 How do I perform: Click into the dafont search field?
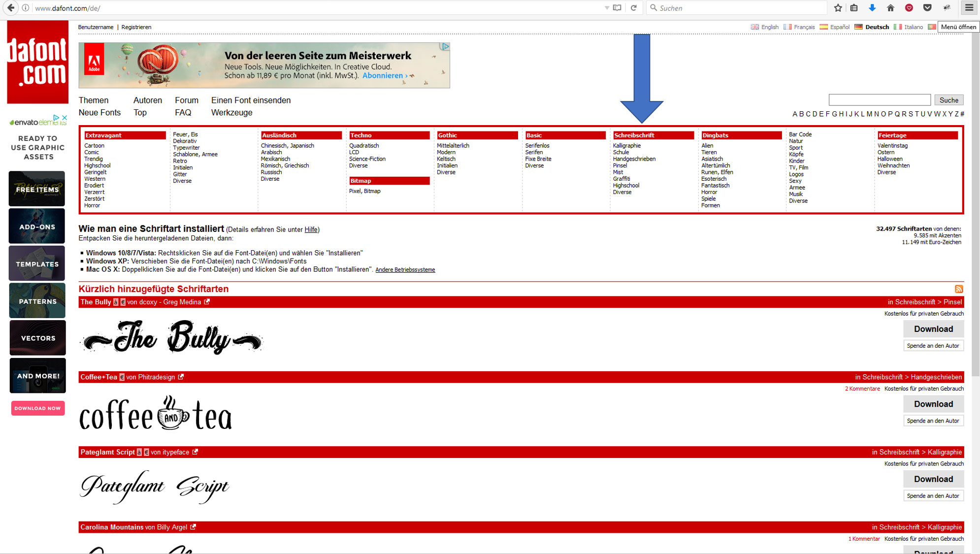pos(880,100)
